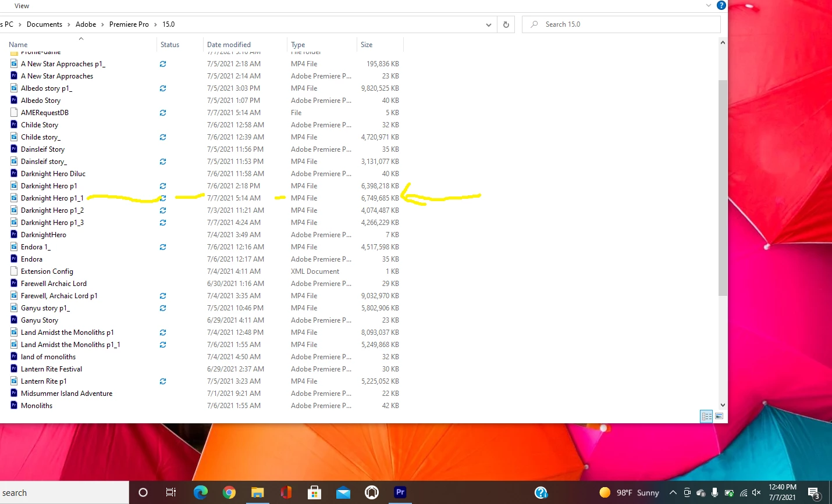Click the sync status icon for Endora 1_
This screenshot has width=832, height=504.
tap(163, 247)
